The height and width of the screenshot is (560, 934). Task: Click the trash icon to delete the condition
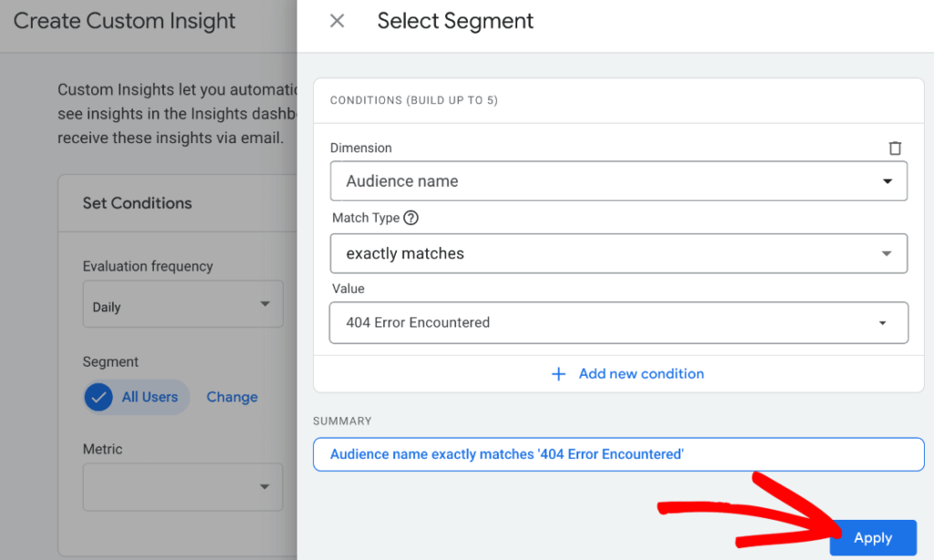[895, 147]
